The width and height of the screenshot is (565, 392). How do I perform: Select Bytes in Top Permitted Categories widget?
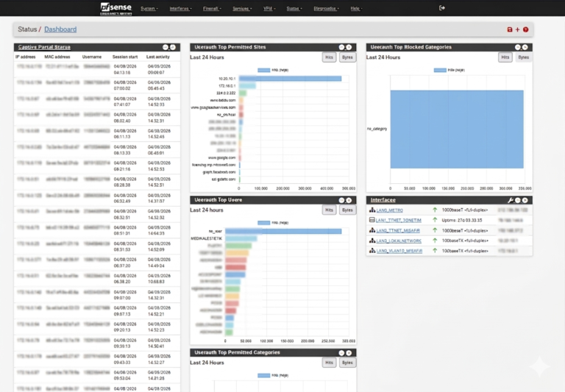[347, 363]
